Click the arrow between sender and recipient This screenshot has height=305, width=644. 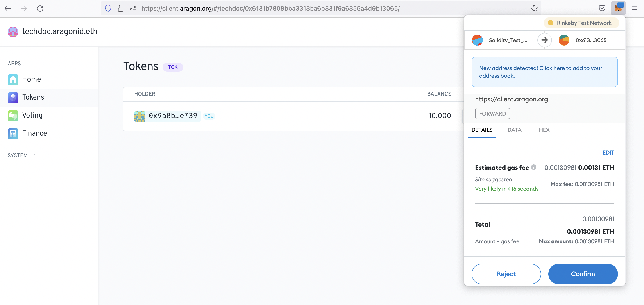click(544, 40)
